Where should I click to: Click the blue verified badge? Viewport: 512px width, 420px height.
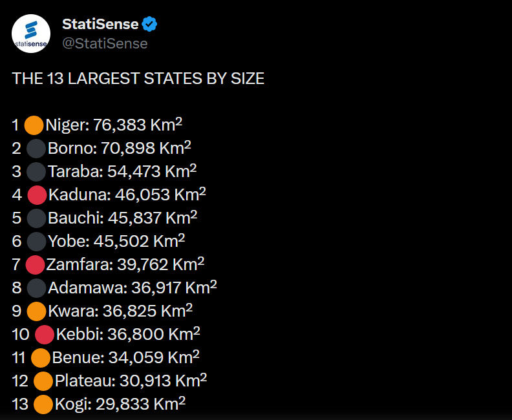point(150,25)
